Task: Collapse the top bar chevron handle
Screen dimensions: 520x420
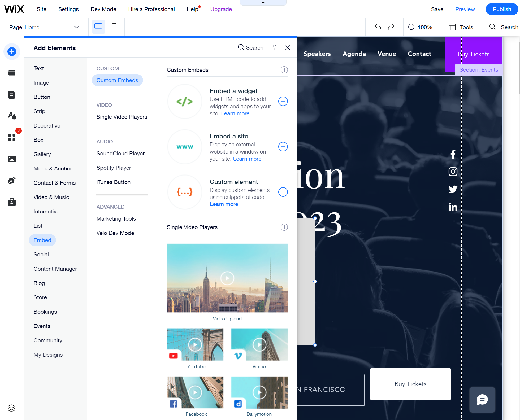Action: click(263, 2)
